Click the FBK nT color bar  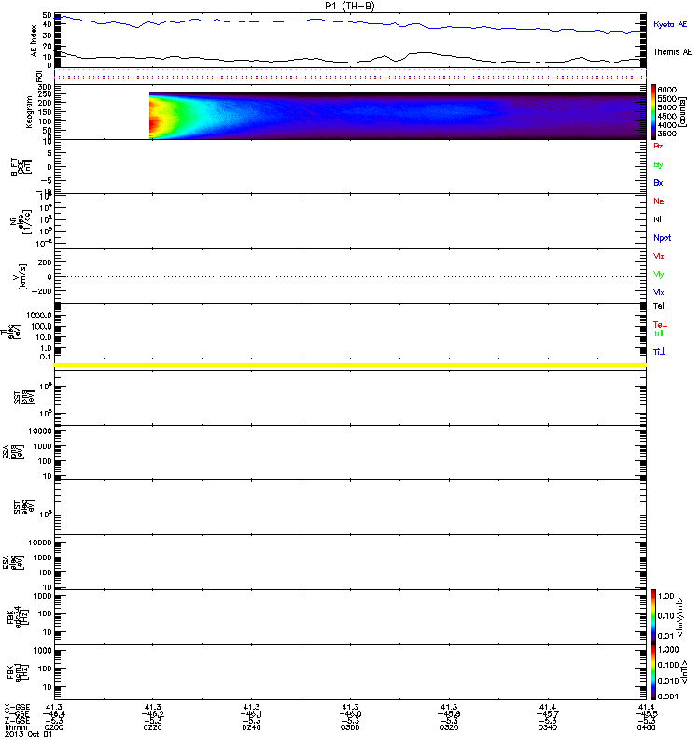(653, 672)
